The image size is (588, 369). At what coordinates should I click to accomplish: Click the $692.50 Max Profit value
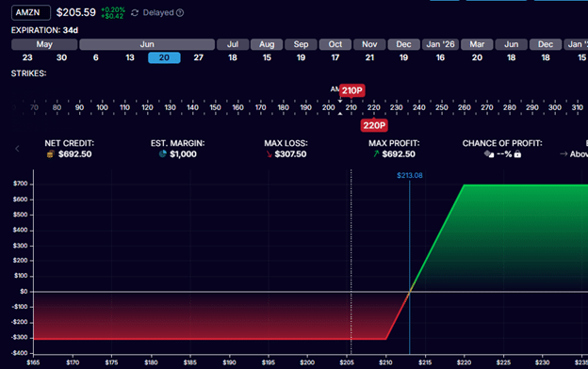(x=399, y=154)
